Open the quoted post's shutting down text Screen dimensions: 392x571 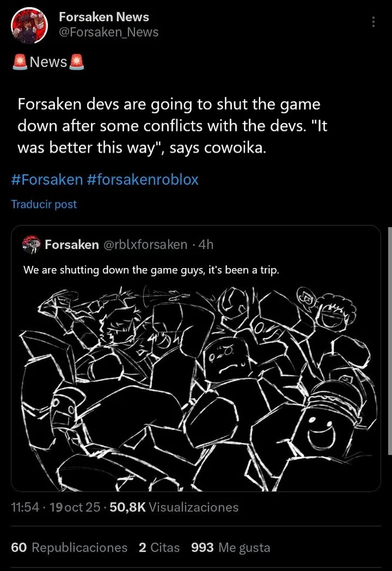pos(152,270)
